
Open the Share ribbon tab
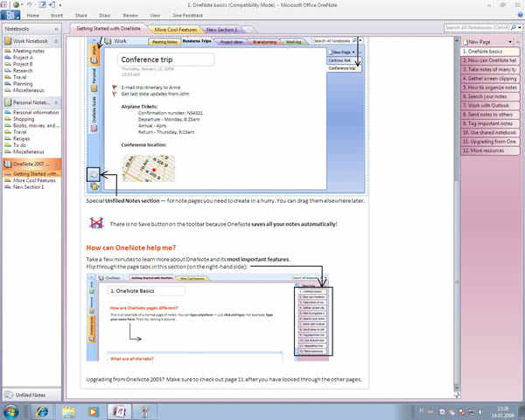tap(81, 16)
